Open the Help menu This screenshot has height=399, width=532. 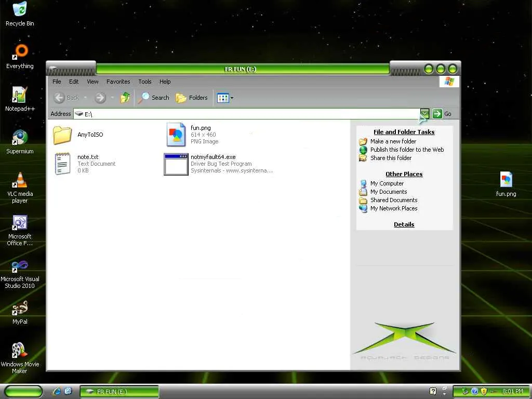[x=165, y=82]
